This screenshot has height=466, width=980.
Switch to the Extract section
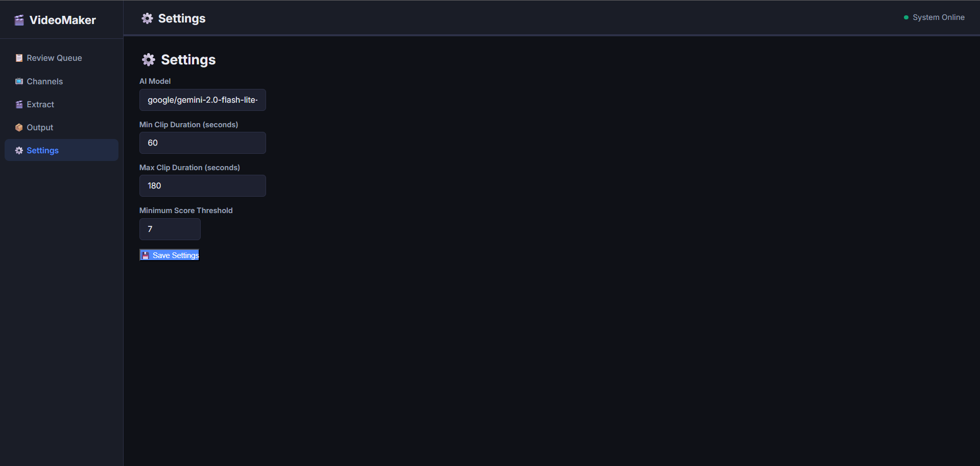click(40, 104)
